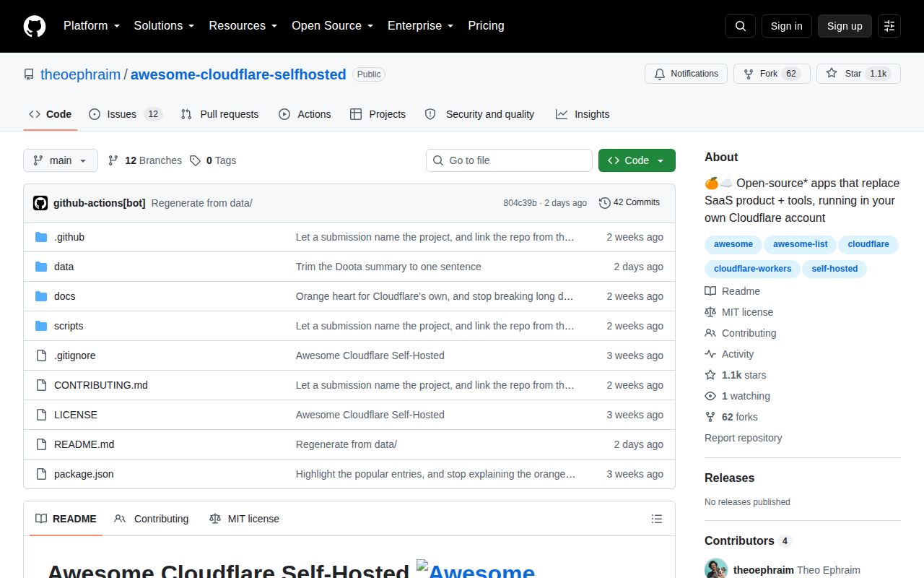Open the package.json file

coord(84,474)
